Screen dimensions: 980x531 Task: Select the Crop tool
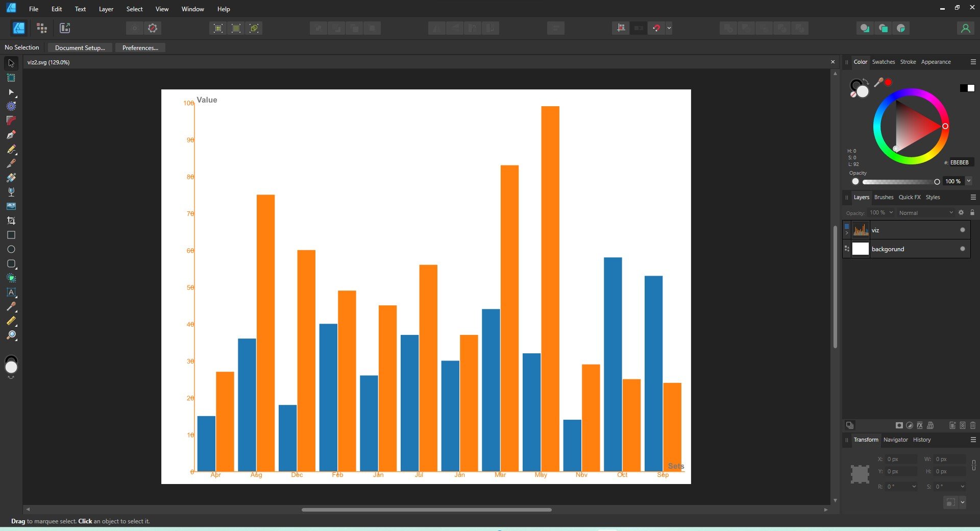[11, 221]
